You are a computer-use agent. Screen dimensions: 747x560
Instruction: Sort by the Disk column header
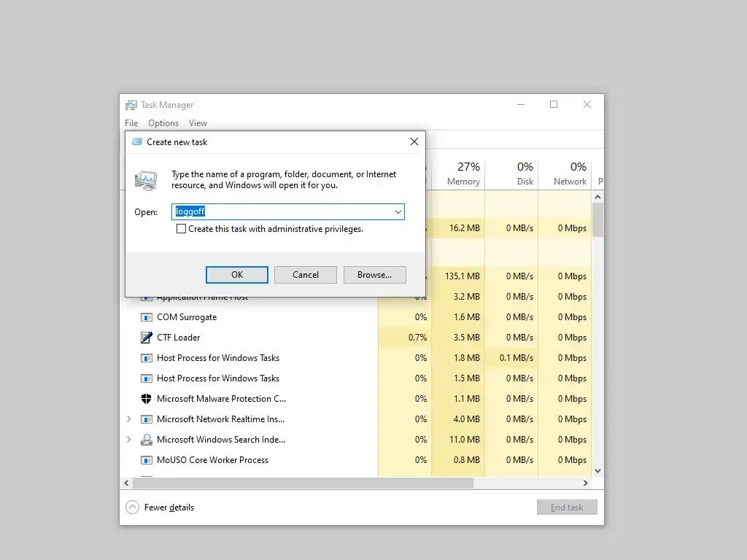[512, 174]
